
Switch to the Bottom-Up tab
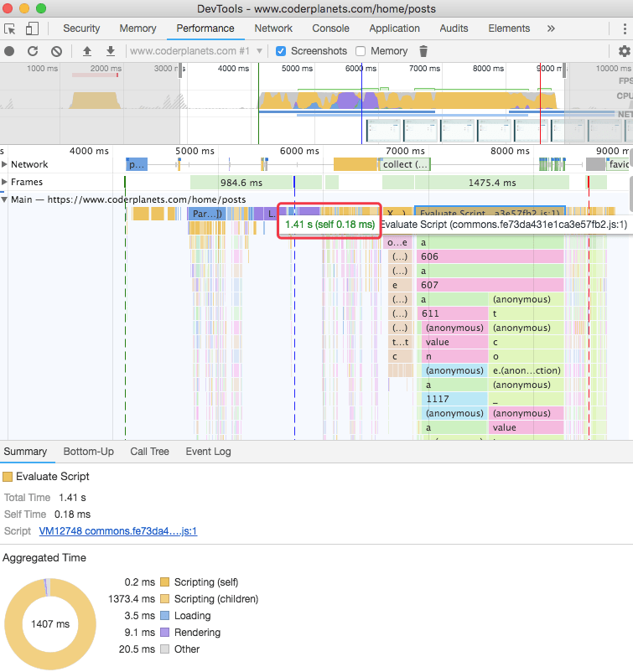[89, 452]
